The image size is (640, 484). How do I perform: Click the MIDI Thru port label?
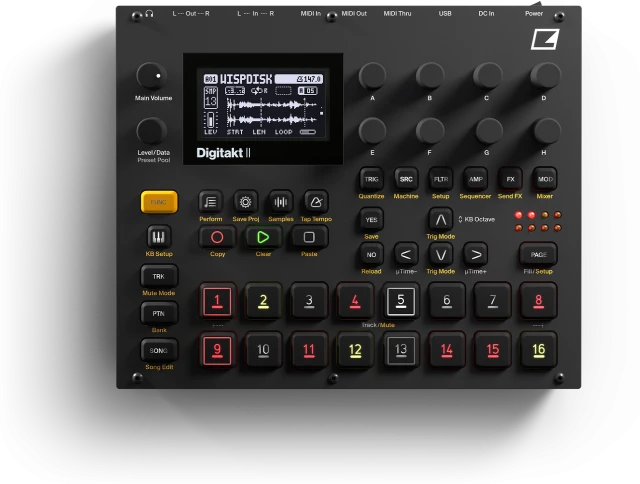(x=397, y=13)
